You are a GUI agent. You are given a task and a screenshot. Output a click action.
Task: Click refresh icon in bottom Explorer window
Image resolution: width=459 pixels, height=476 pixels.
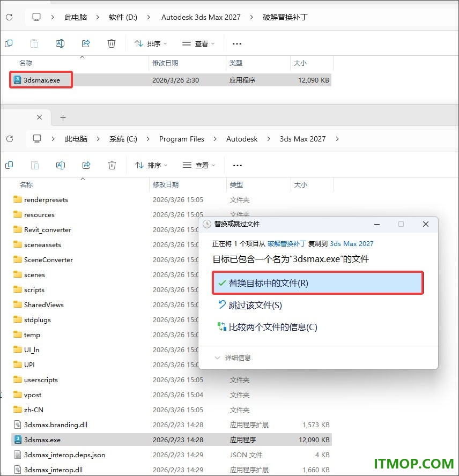[10, 139]
